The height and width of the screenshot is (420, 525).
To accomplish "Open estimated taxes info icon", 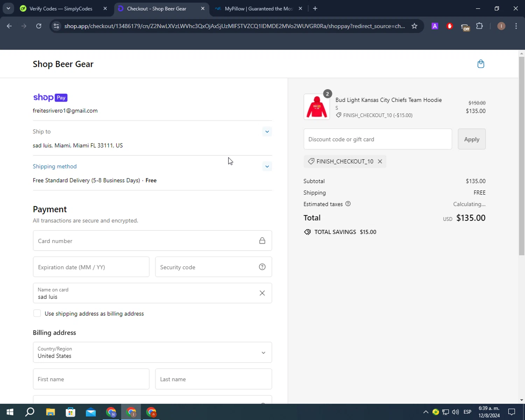I will (x=348, y=204).
